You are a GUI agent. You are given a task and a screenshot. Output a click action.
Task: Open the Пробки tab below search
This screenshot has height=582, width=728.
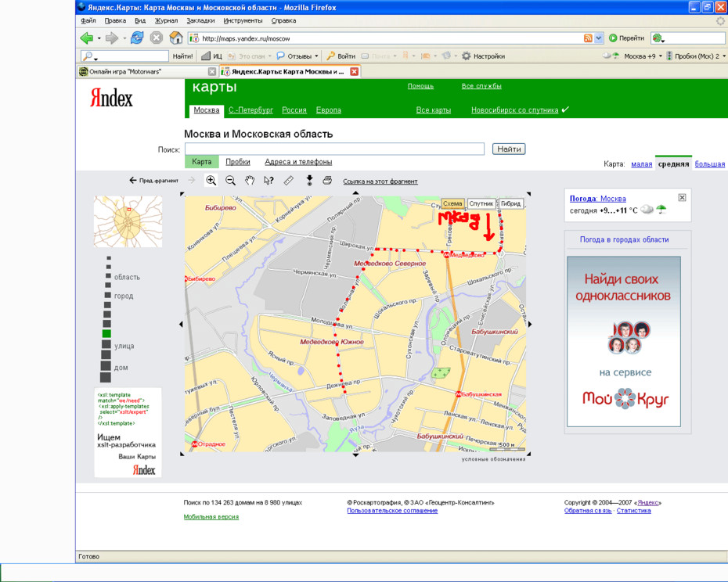238,161
